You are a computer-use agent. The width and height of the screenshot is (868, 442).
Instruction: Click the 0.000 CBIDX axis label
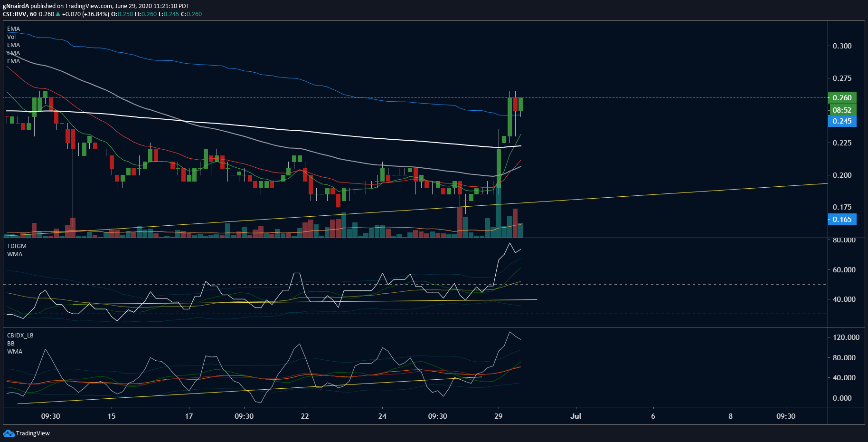point(842,398)
